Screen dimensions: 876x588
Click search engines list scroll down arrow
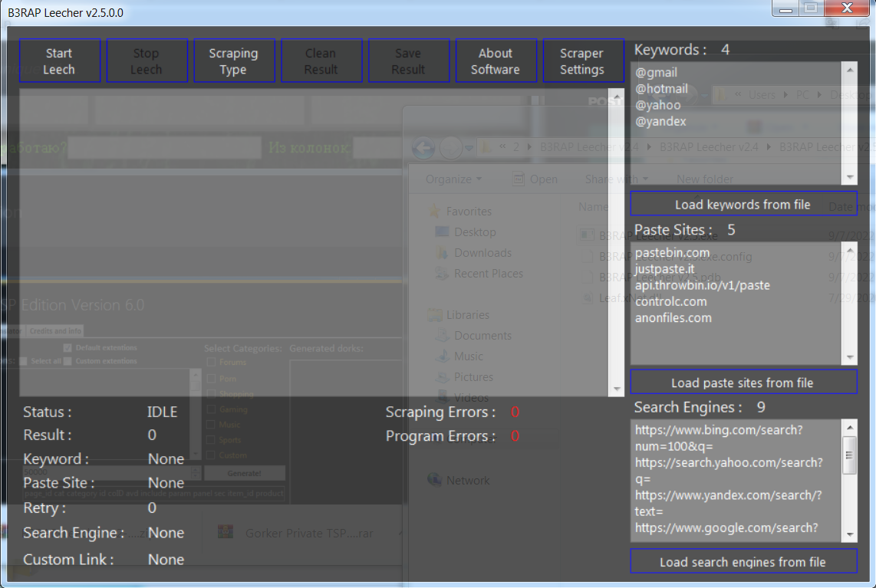pos(850,534)
